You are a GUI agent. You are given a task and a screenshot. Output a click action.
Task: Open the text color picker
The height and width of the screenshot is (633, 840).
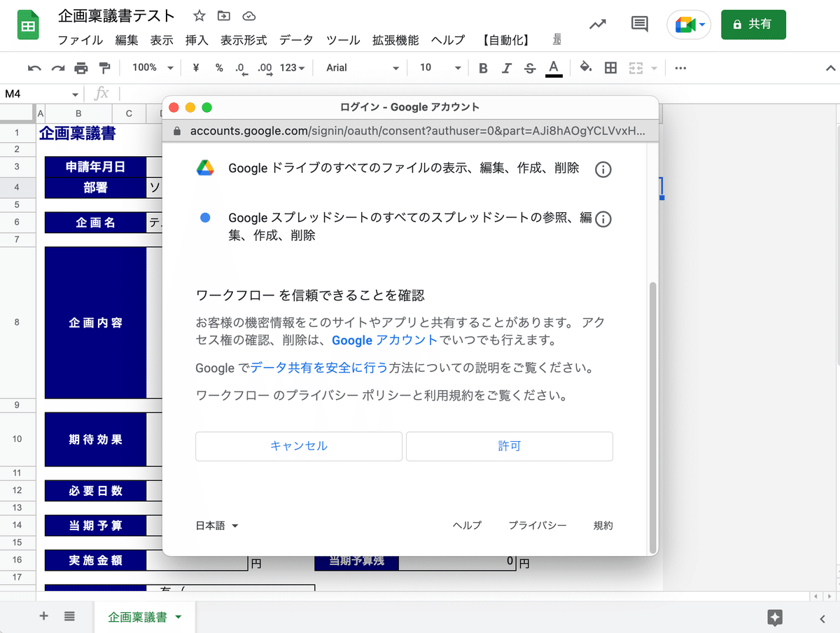[x=554, y=68]
